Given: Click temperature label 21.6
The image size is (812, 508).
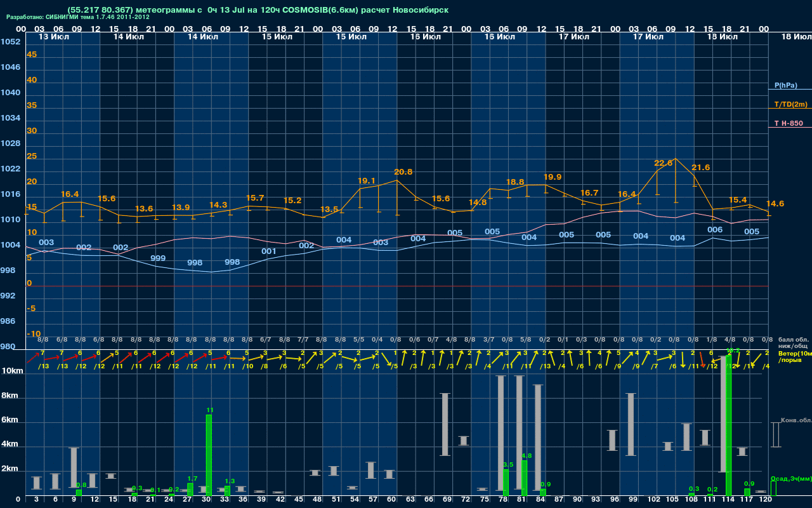Looking at the screenshot, I should [700, 168].
